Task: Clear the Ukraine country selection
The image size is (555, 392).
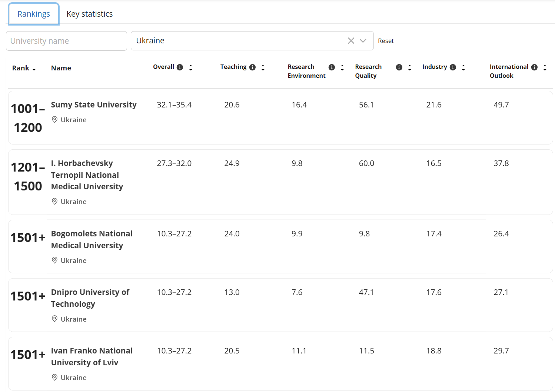Action: pos(351,41)
